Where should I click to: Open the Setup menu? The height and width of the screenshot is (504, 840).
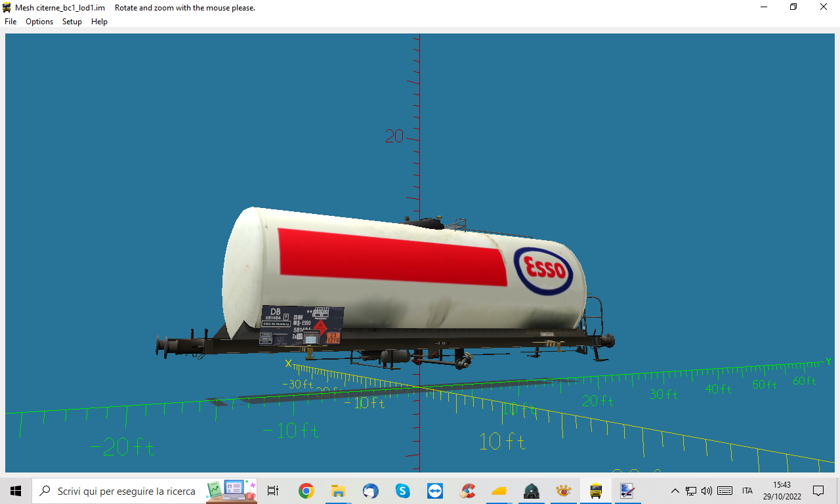tap(72, 22)
